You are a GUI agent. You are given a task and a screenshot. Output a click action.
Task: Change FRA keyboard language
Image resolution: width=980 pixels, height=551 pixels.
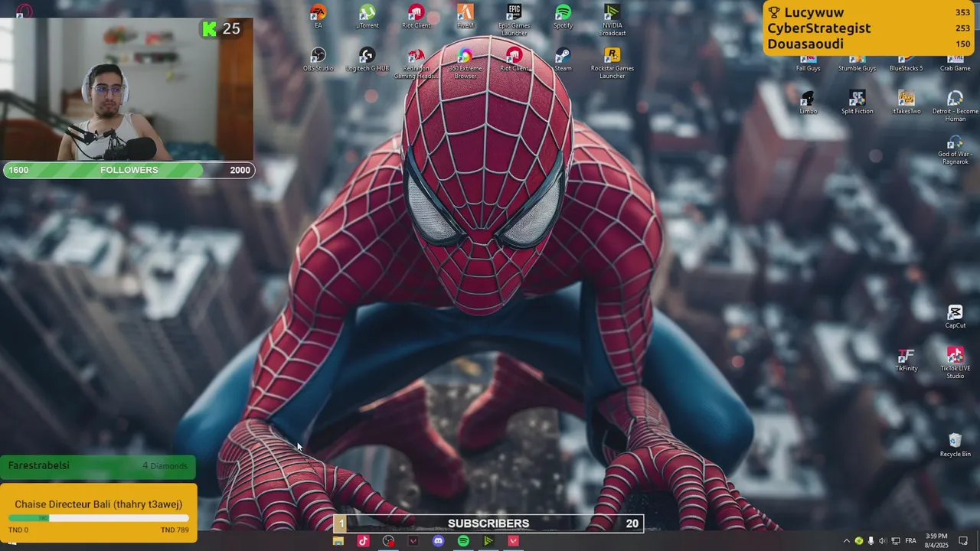[x=911, y=541]
